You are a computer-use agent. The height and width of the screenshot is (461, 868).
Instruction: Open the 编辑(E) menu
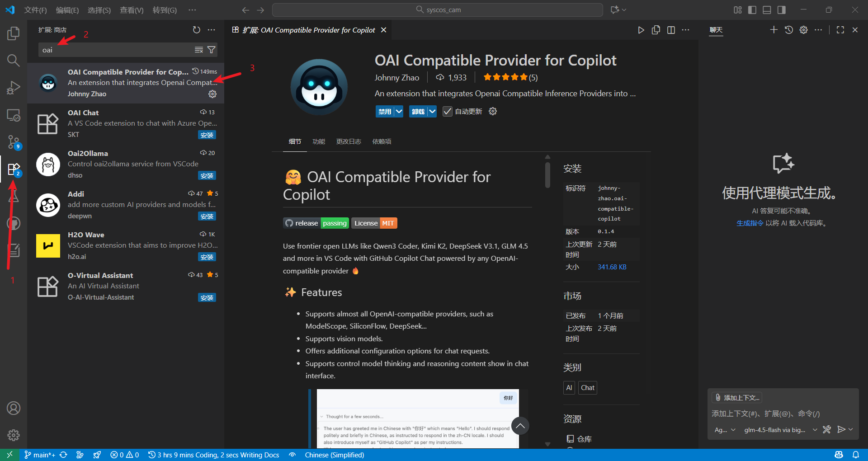pos(67,10)
